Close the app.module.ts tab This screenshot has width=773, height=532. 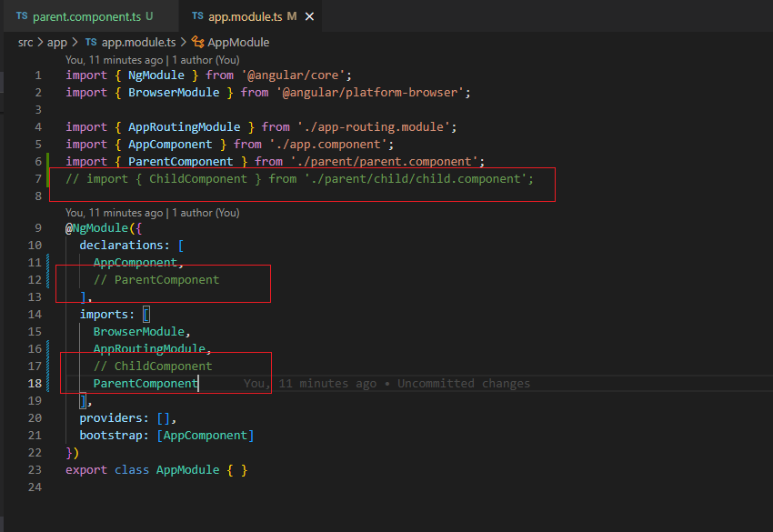(x=307, y=17)
